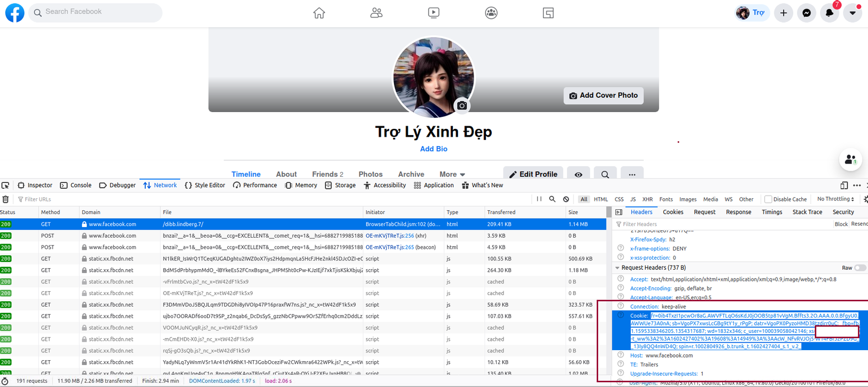Click the Facebook logo
Screen dimensions: 868x387
pyautogui.click(x=15, y=13)
